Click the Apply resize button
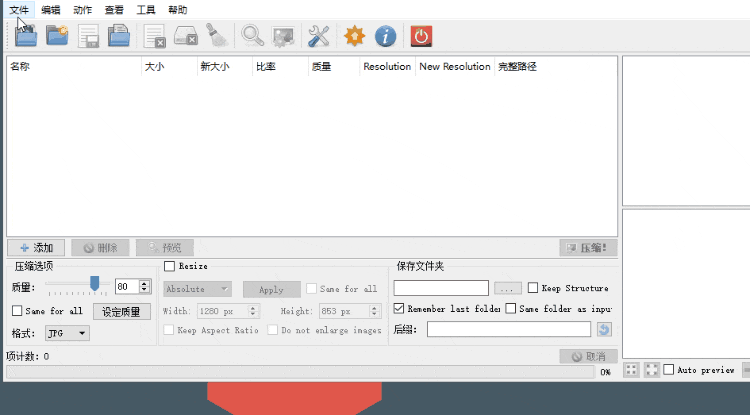750x415 pixels. click(x=272, y=289)
